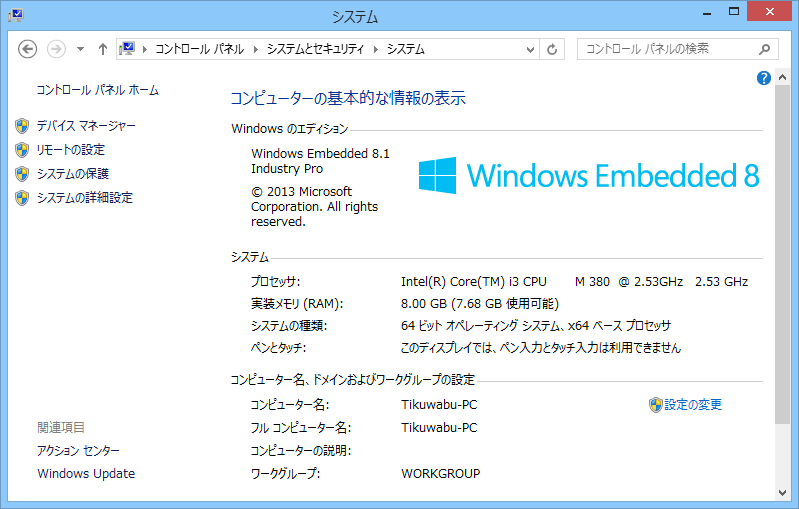This screenshot has height=509, width=799.
Task: Click 設定の変更 link
Action: (693, 405)
